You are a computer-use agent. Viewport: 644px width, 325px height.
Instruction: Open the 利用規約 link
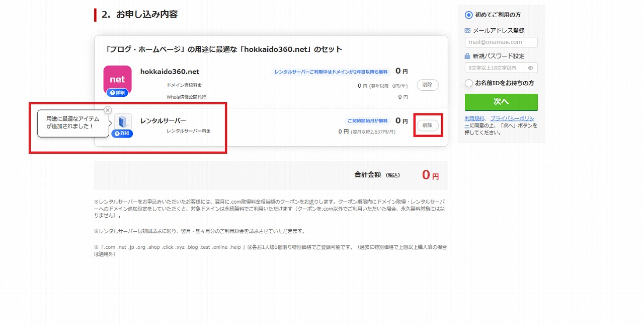[475, 118]
